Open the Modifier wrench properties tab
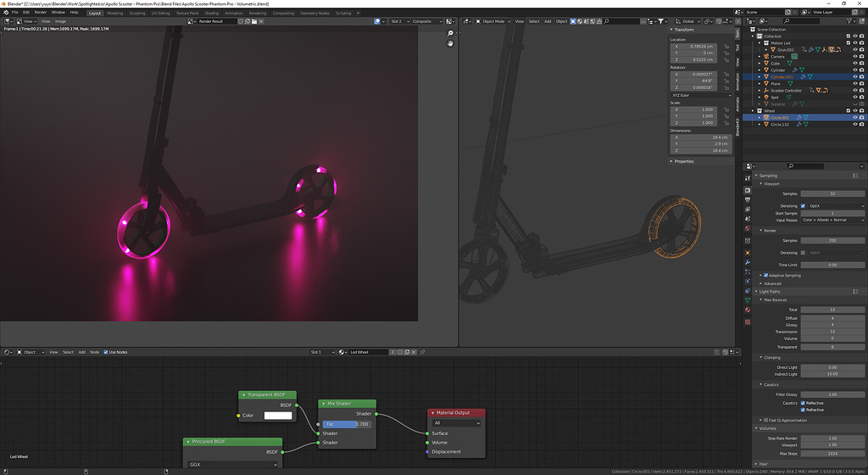Image resolution: width=868 pixels, height=475 pixels. pyautogui.click(x=748, y=262)
